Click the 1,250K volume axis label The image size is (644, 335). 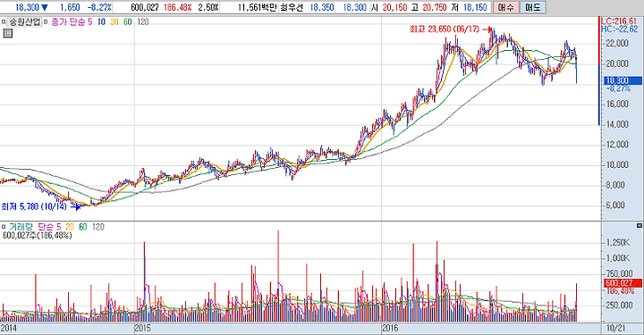(x=618, y=243)
